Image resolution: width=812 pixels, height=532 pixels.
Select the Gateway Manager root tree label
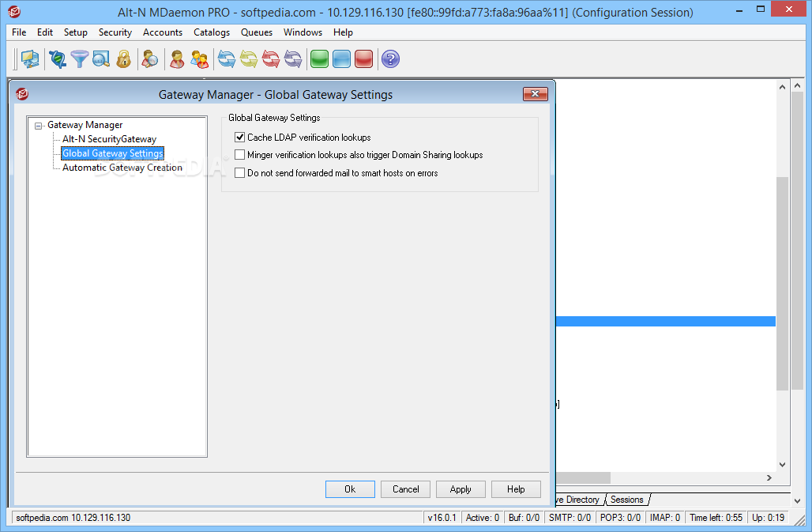[x=85, y=125]
